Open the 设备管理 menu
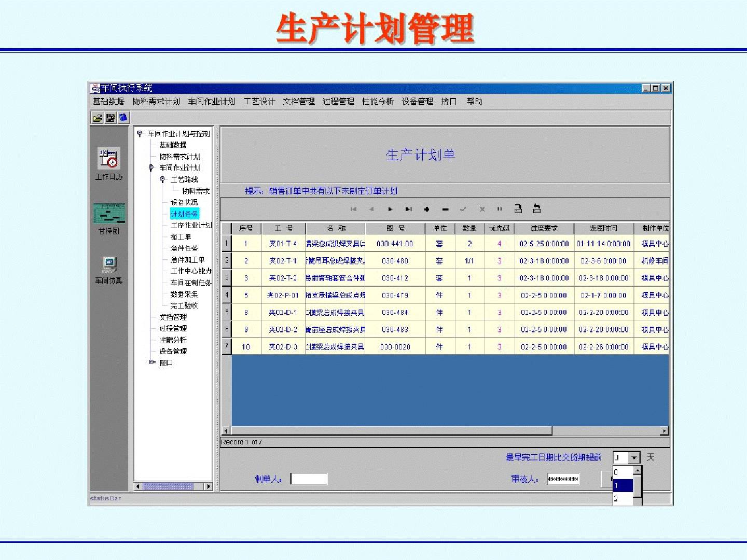The height and width of the screenshot is (560, 747). tap(417, 102)
